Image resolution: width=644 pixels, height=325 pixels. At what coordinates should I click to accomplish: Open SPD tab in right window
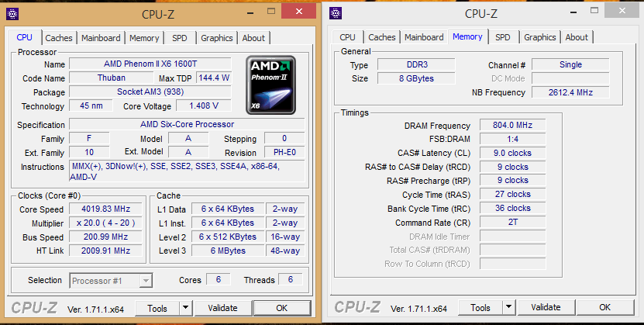(x=503, y=37)
